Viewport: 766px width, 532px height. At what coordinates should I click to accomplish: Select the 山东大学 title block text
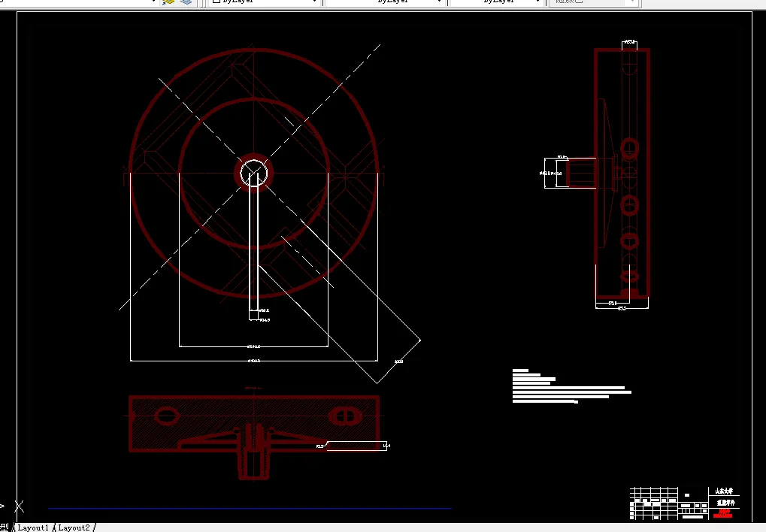(724, 491)
